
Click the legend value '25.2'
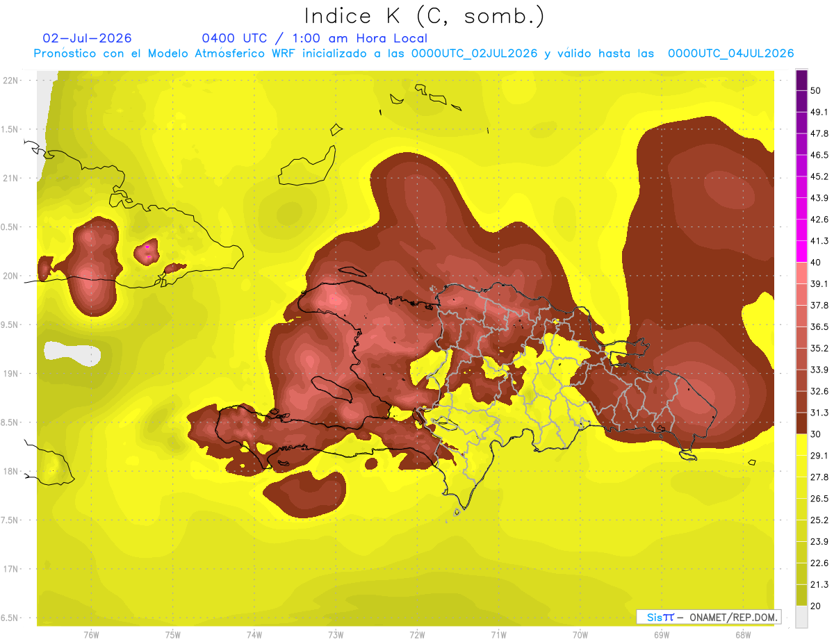[x=819, y=520]
